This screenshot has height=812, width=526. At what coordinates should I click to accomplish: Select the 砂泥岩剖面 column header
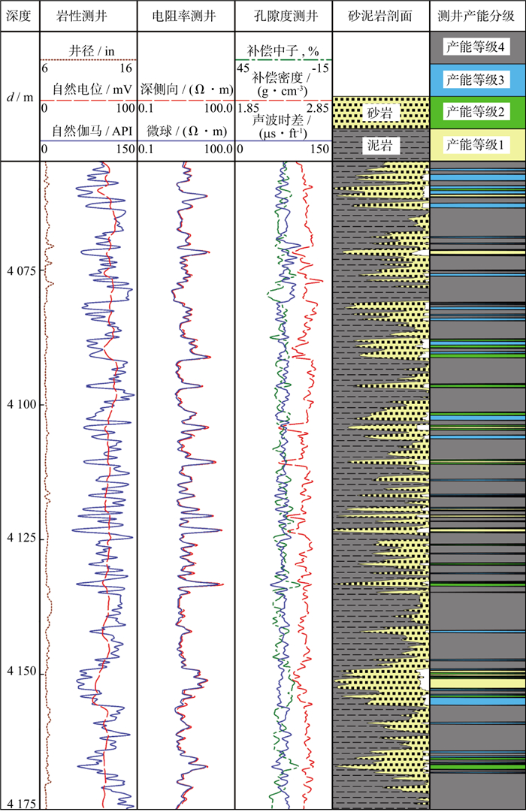tap(381, 16)
